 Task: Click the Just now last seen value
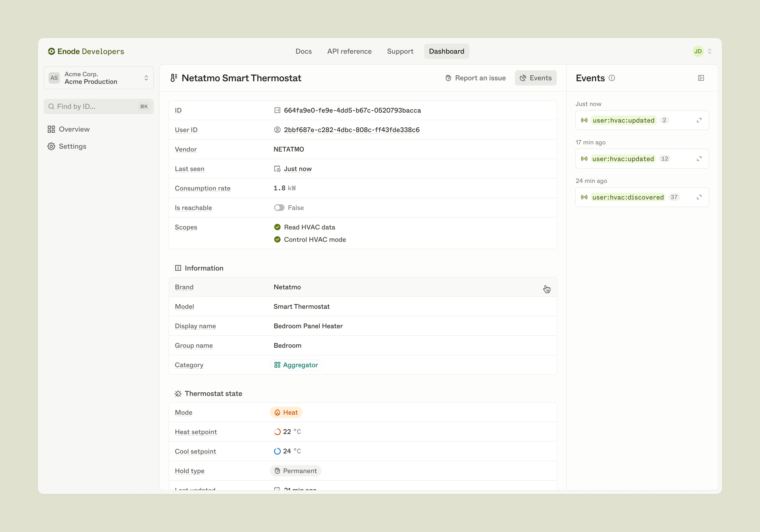[x=298, y=169]
